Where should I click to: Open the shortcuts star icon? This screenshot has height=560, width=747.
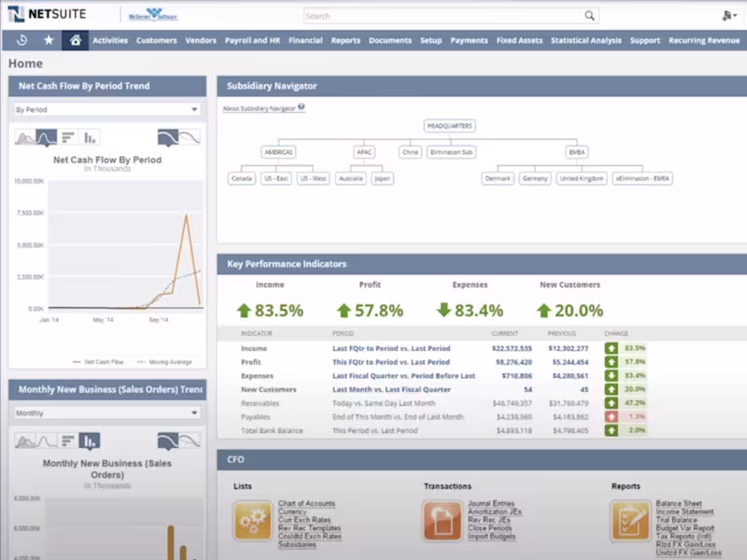49,40
